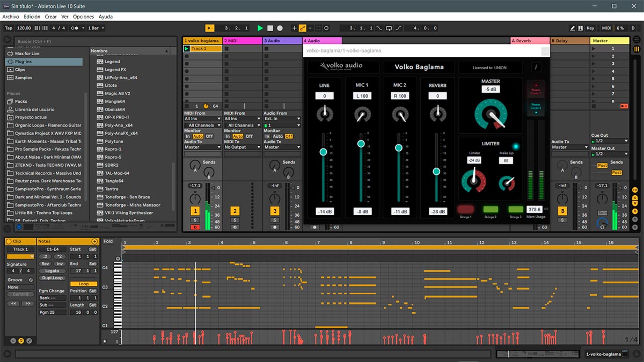The height and width of the screenshot is (362, 644).
Task: Toggle the Loop Switch in the transport
Action: [389, 28]
